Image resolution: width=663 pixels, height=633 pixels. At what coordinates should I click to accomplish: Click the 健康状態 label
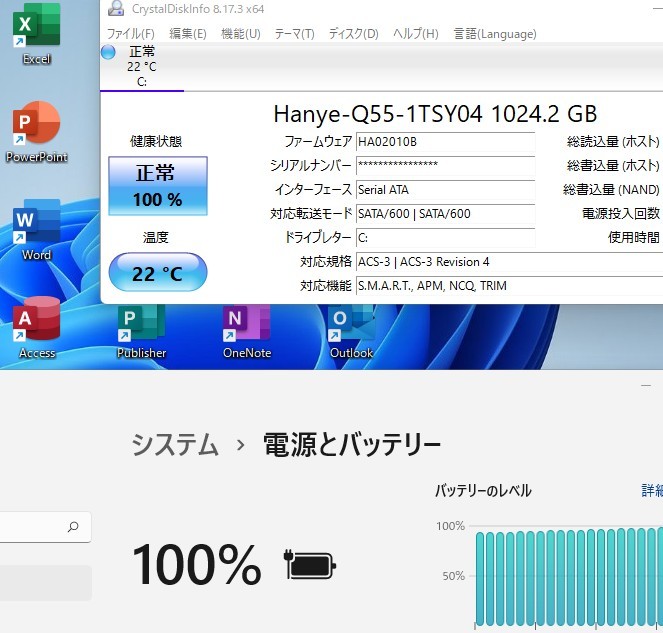(x=156, y=141)
